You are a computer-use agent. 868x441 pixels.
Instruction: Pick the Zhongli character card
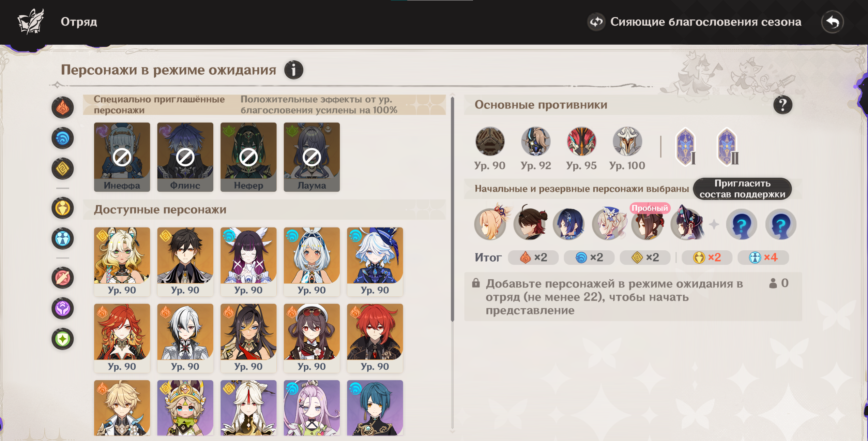tap(185, 262)
